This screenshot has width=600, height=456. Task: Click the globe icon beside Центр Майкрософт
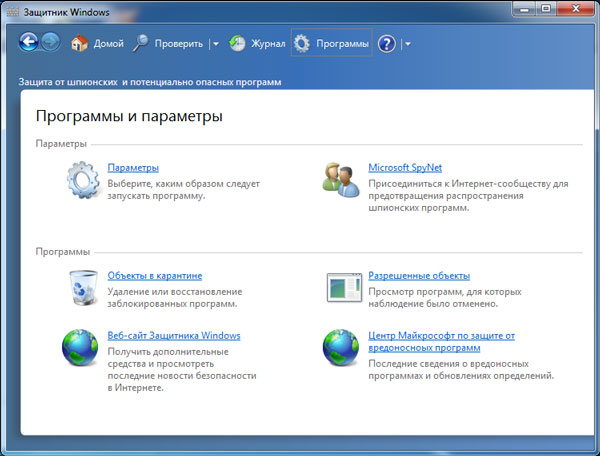pos(341,347)
